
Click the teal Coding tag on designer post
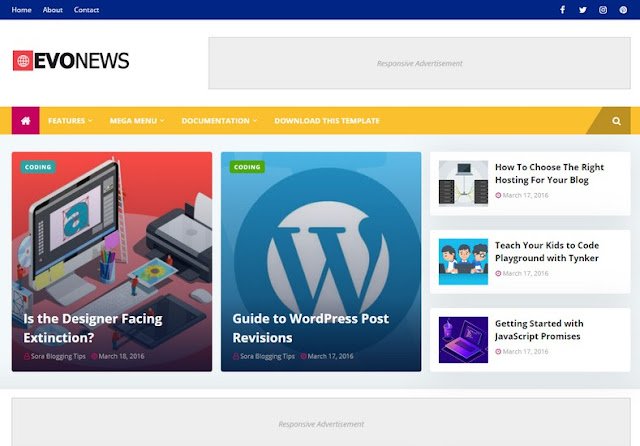tap(38, 167)
